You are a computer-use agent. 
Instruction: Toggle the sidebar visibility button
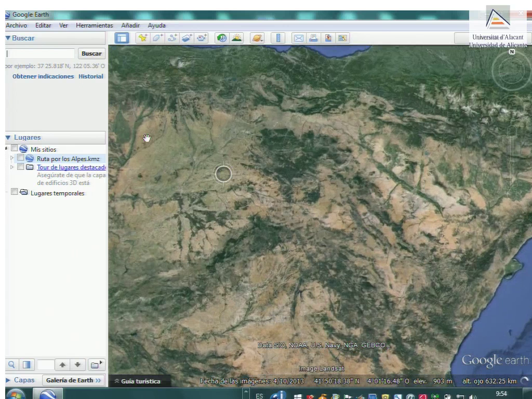[122, 38]
